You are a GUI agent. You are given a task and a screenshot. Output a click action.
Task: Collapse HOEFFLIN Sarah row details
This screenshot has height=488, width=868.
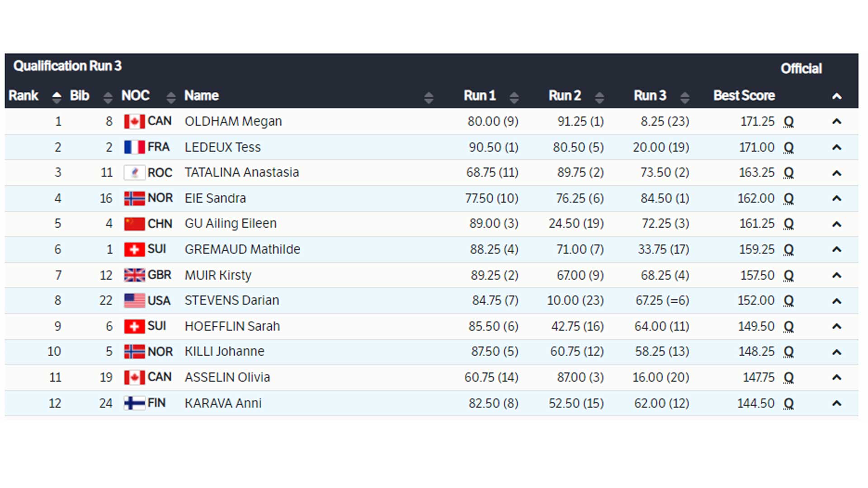[837, 326]
